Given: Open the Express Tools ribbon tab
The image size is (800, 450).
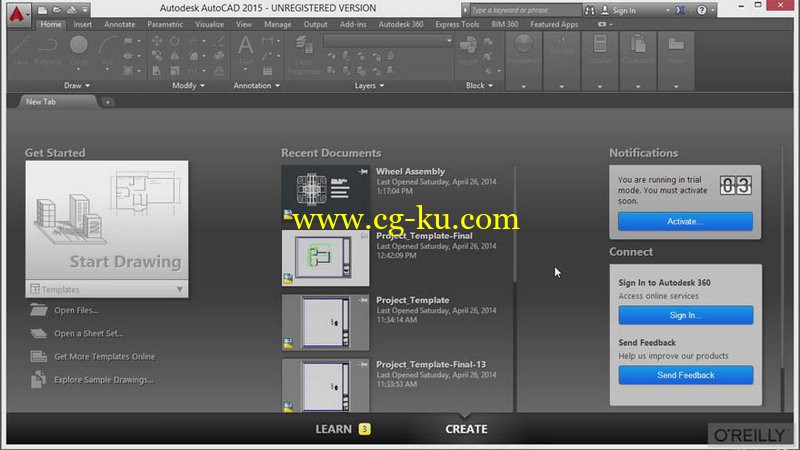Looking at the screenshot, I should pyautogui.click(x=457, y=24).
